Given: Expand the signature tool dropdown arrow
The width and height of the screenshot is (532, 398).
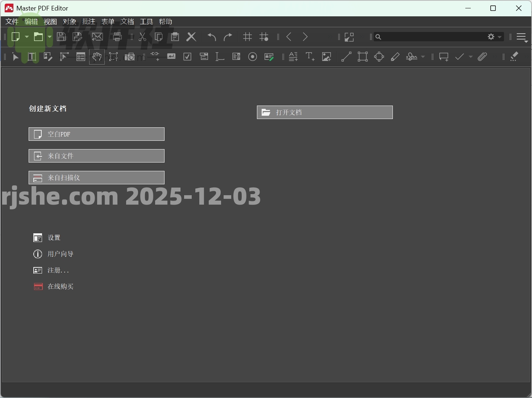Looking at the screenshot, I should (422, 57).
